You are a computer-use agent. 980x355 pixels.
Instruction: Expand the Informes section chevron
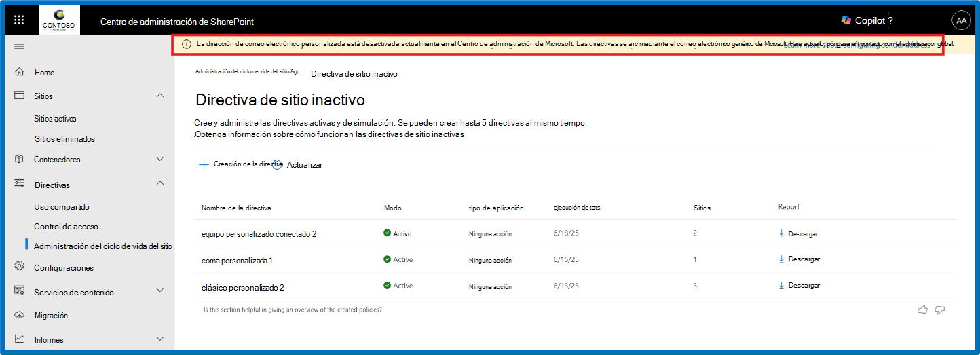[160, 338]
